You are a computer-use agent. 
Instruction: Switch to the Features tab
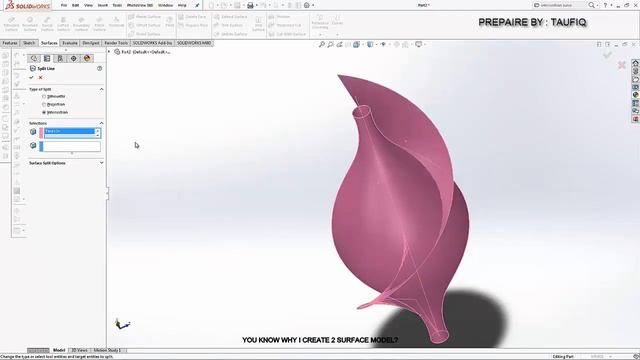10,43
